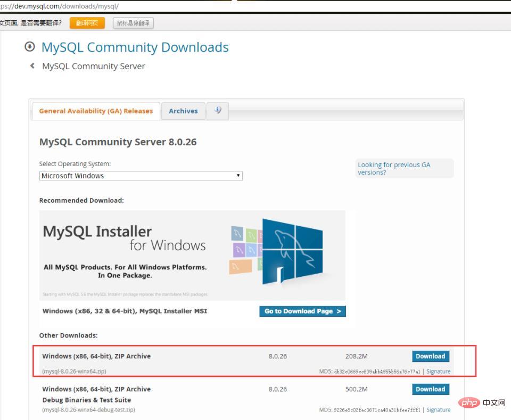Click the browser address bar URL
Screen dimensions: 511x420
pos(59,6)
